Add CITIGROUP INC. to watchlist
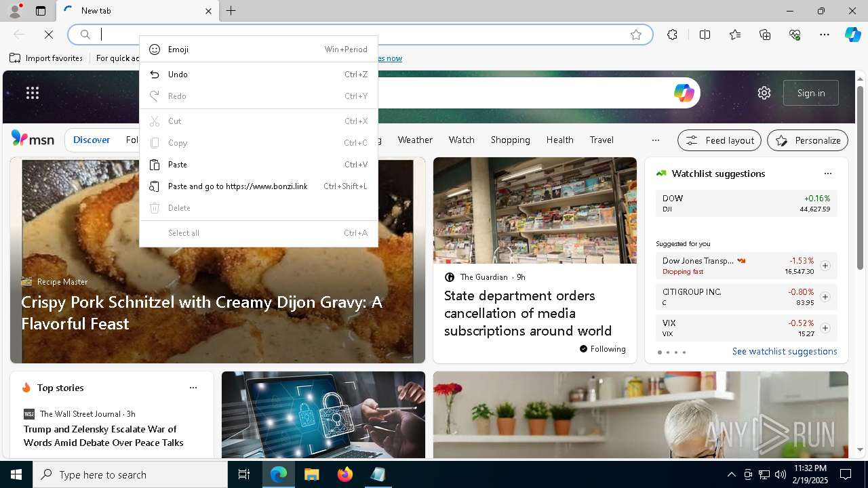868x488 pixels. pos(825,297)
